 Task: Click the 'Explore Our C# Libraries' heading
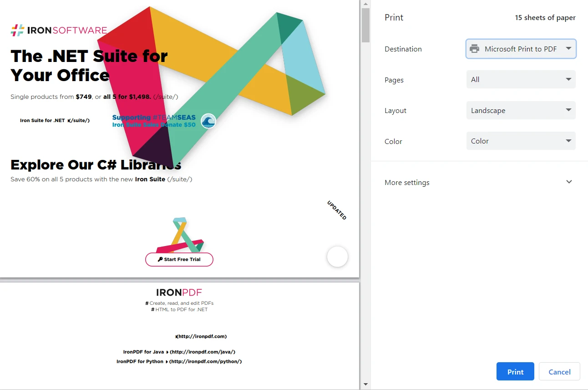(x=96, y=164)
